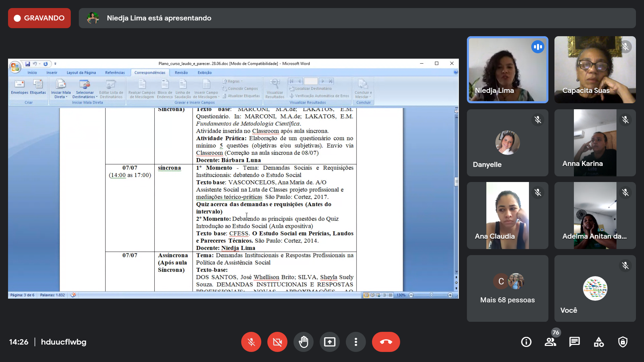
Task: Open the Referências ribbon tab
Action: click(115, 72)
